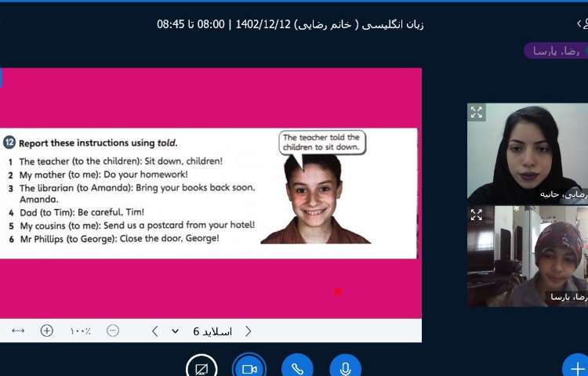This screenshot has width=588, height=376.
Task: Expand the user list panel arrow
Action: click(581, 24)
